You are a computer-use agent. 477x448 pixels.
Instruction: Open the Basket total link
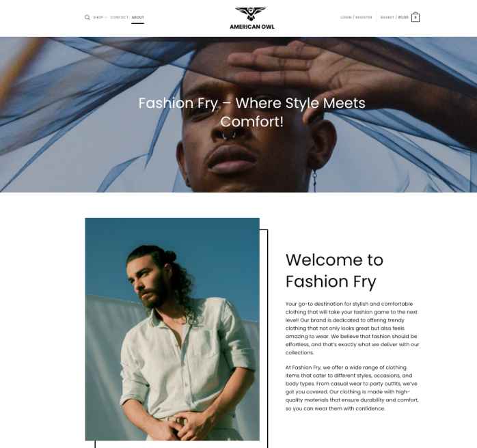(x=394, y=17)
